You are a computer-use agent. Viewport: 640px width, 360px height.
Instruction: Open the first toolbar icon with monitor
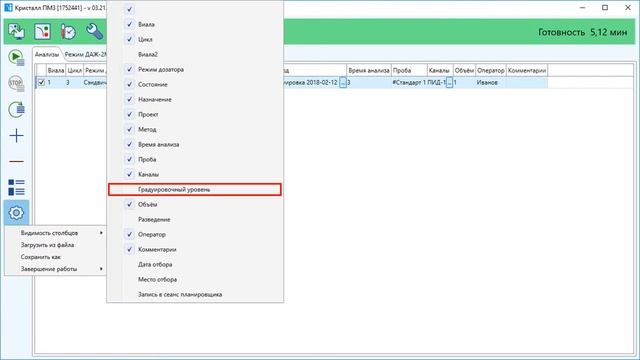16,31
